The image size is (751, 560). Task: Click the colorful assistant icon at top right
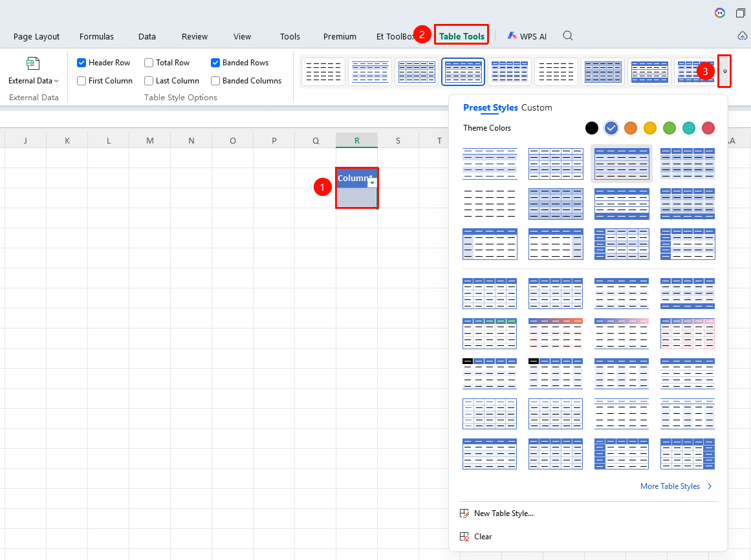(x=719, y=13)
